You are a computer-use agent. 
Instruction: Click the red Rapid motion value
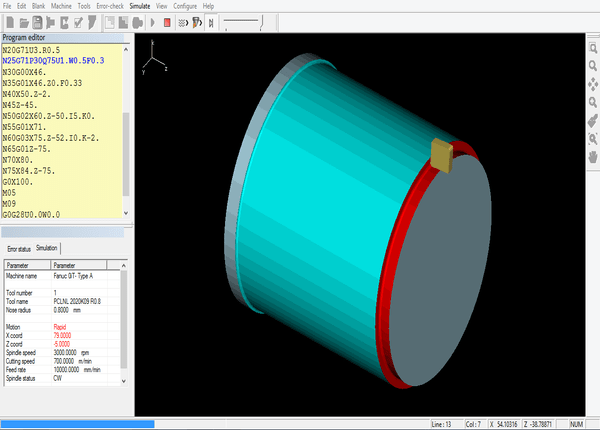(x=60, y=327)
